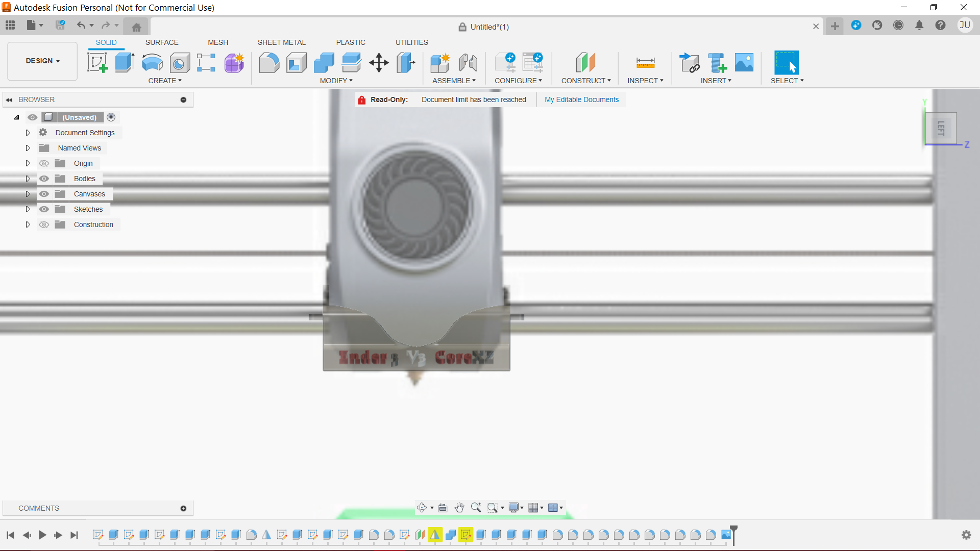Switch to the MESH tab

[218, 42]
